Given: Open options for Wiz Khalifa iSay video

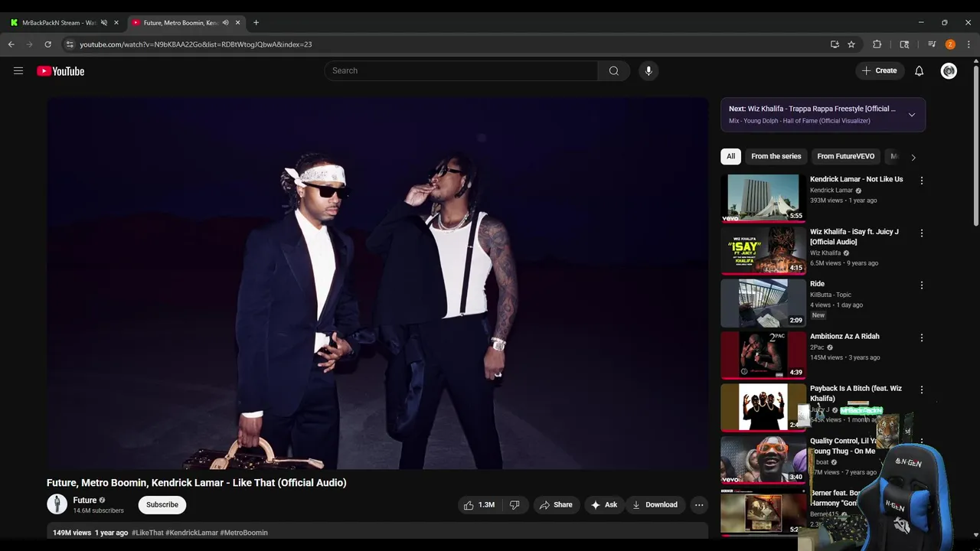Looking at the screenshot, I should point(921,233).
